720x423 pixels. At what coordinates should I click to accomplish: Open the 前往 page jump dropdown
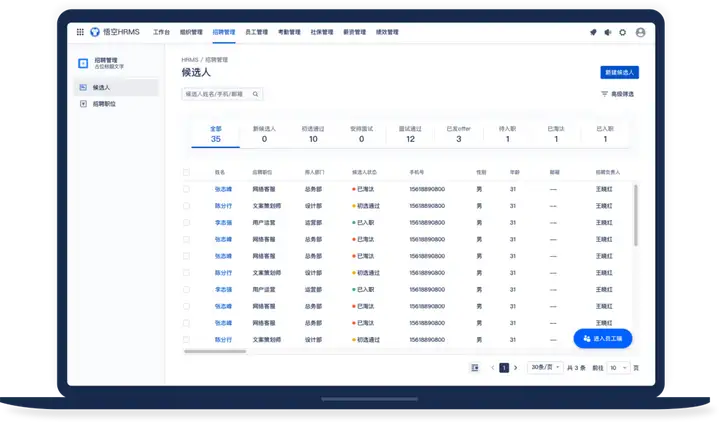pyautogui.click(x=618, y=368)
